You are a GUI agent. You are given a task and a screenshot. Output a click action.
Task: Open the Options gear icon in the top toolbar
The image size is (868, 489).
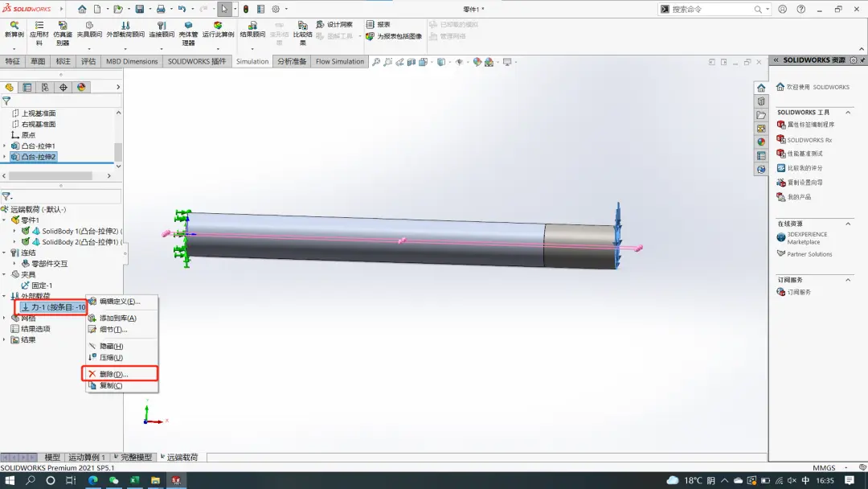click(x=276, y=9)
